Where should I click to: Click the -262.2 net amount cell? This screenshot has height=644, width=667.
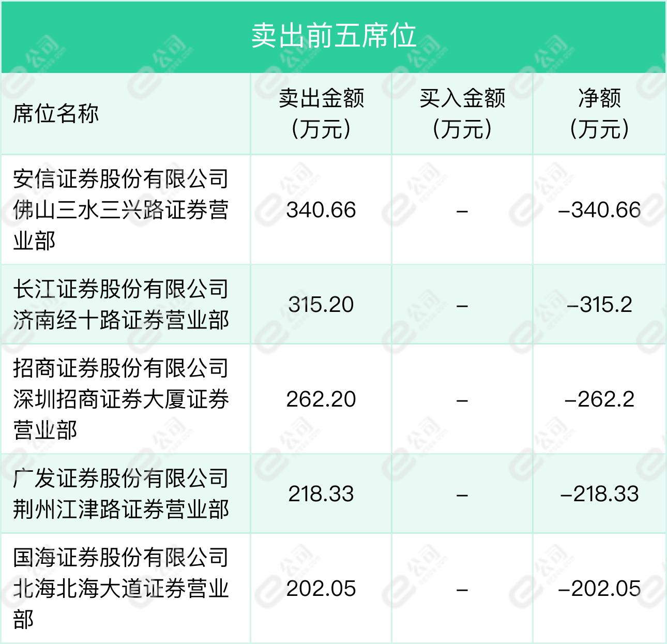600,399
